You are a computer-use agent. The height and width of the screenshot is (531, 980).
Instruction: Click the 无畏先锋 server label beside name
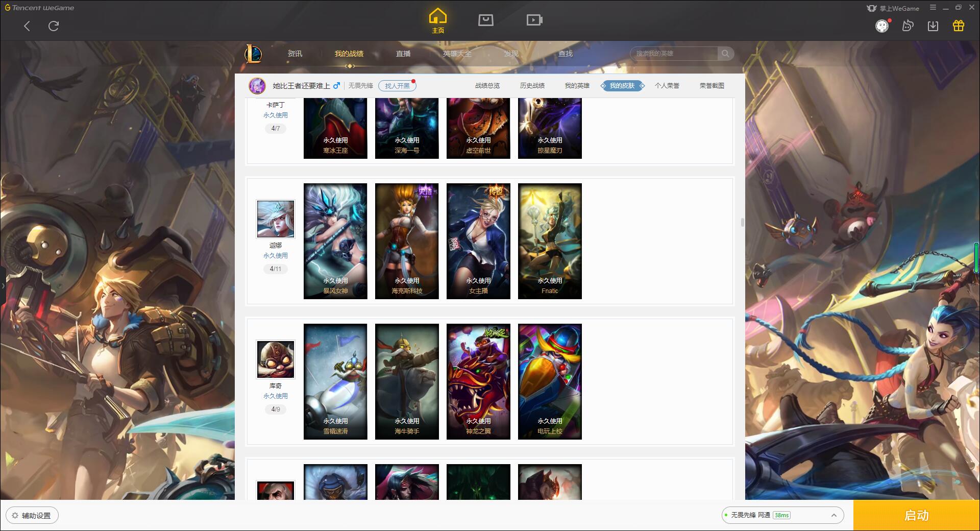pos(361,86)
